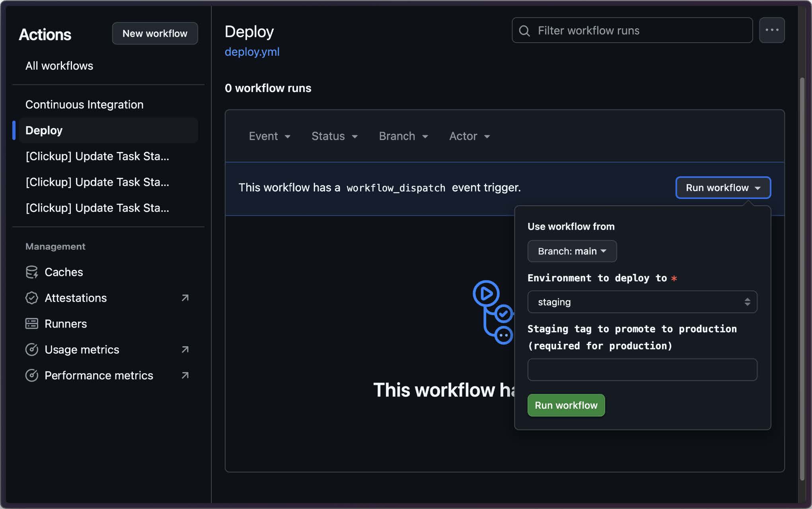Open third [Clickup] Update Task Sta... workflow
The image size is (812, 509).
pos(108,208)
